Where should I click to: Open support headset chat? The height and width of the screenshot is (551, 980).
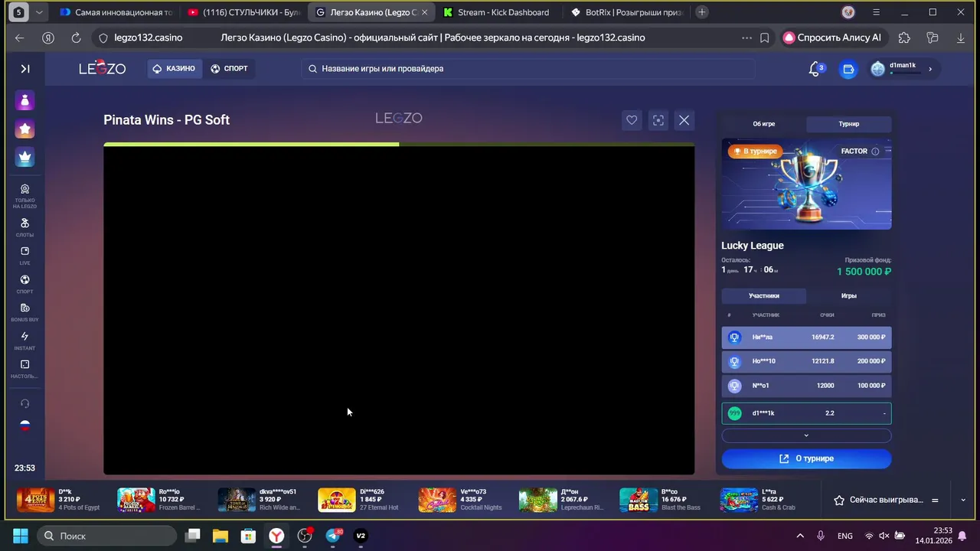point(25,403)
